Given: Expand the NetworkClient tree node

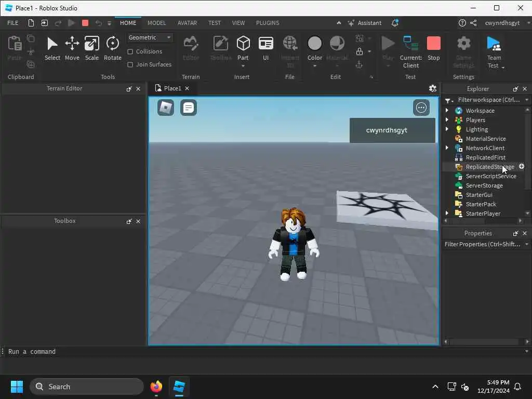Looking at the screenshot, I should pyautogui.click(x=447, y=148).
